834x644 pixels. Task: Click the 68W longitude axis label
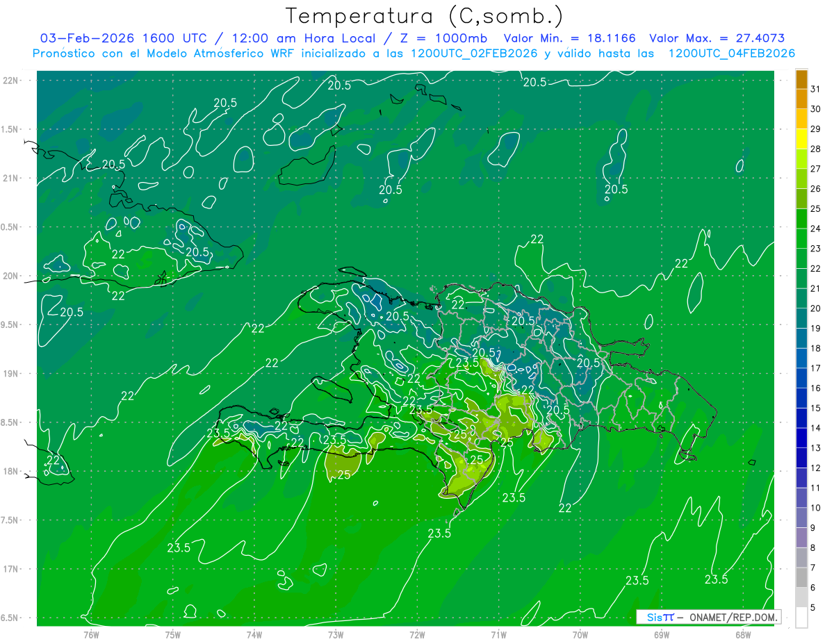click(x=743, y=635)
